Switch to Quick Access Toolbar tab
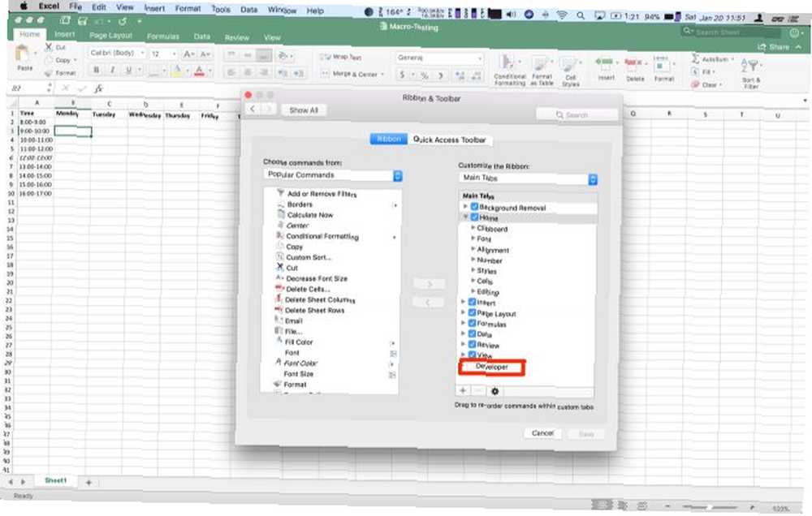The image size is (812, 516). tap(450, 140)
